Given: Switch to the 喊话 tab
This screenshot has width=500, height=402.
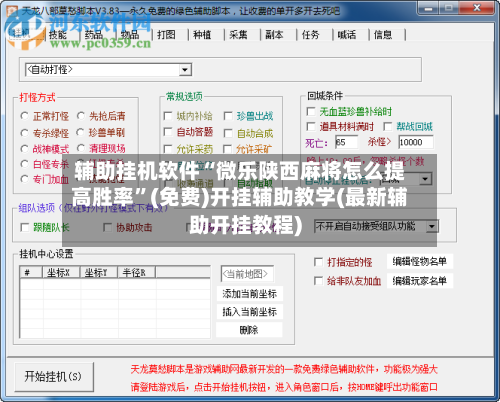Looking at the screenshot, I should [x=347, y=35].
